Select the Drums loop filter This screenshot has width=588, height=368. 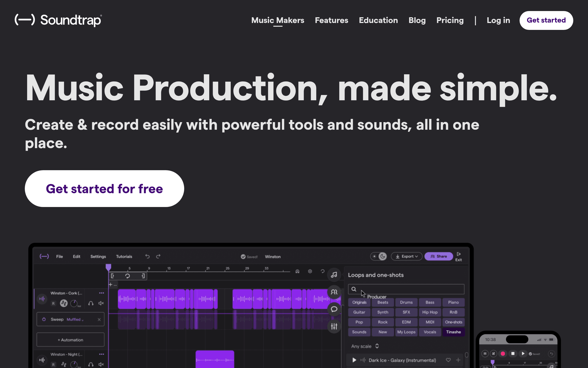(x=406, y=302)
